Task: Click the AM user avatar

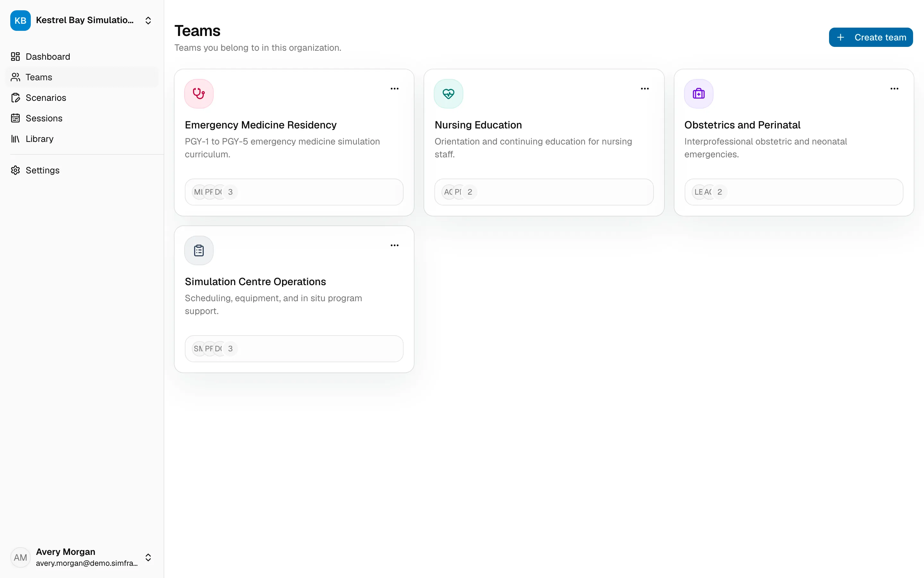Action: tap(20, 557)
